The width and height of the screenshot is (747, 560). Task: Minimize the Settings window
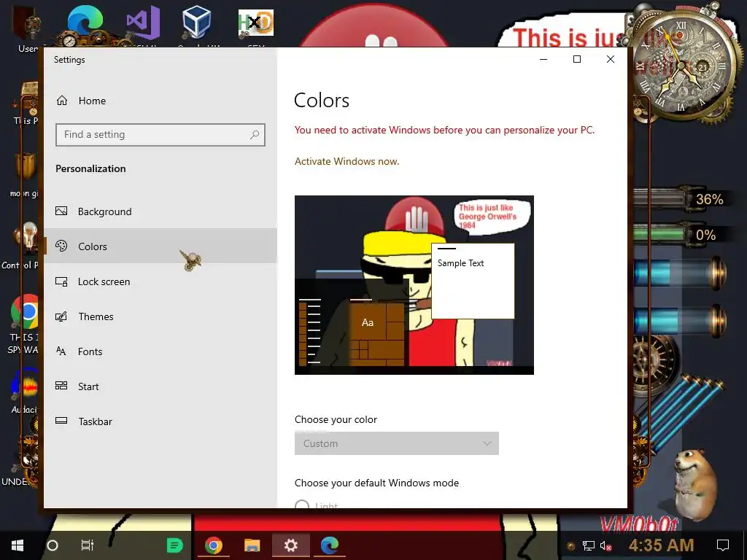coord(543,59)
